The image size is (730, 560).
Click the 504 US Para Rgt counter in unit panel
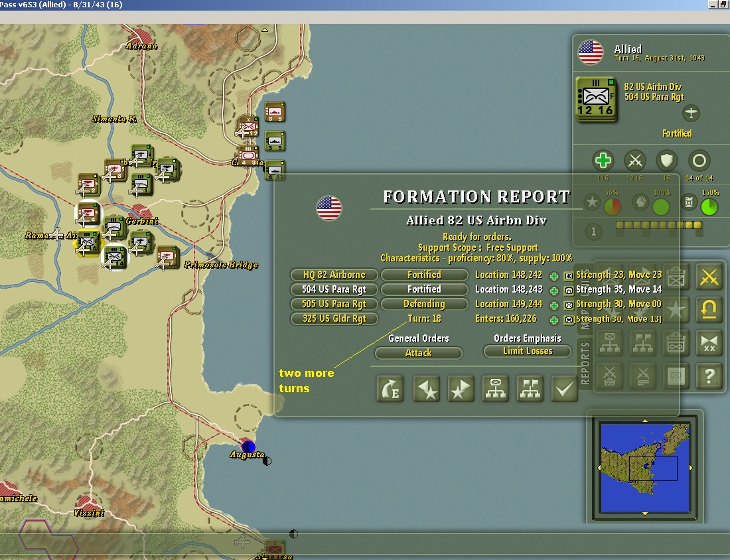596,100
